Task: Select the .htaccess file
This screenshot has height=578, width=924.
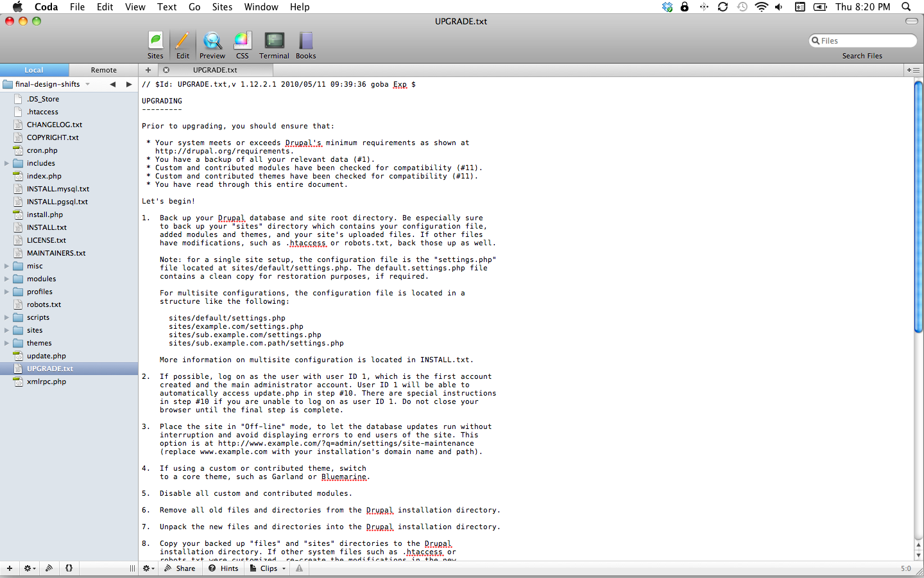Action: click(x=69, y=112)
